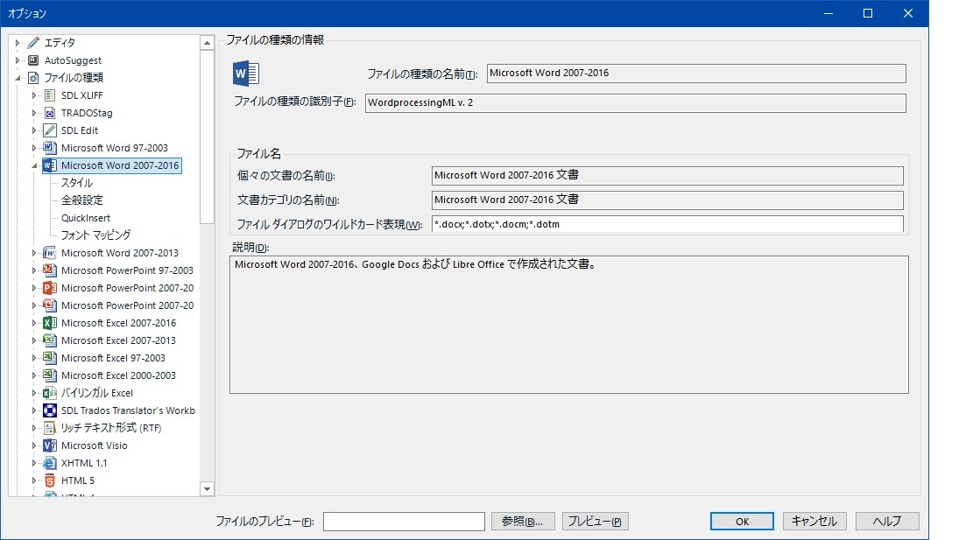Open help with ヘルプ button

(x=887, y=521)
